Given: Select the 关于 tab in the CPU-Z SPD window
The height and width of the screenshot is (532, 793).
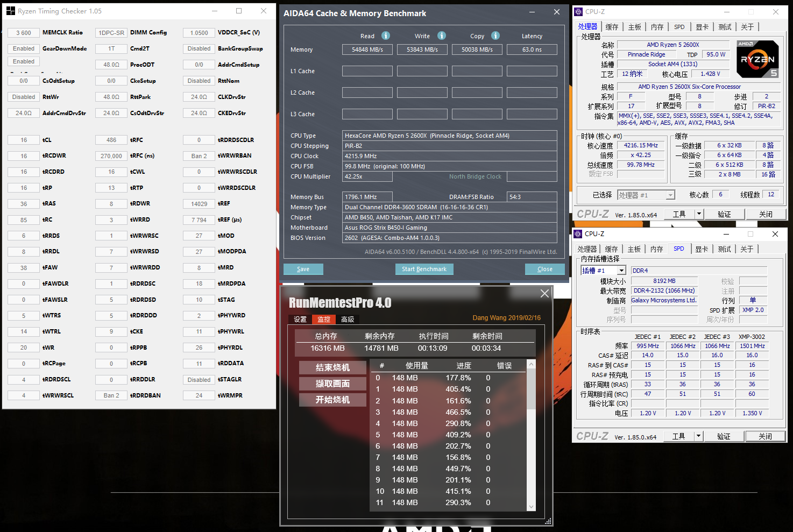Looking at the screenshot, I should 747,249.
